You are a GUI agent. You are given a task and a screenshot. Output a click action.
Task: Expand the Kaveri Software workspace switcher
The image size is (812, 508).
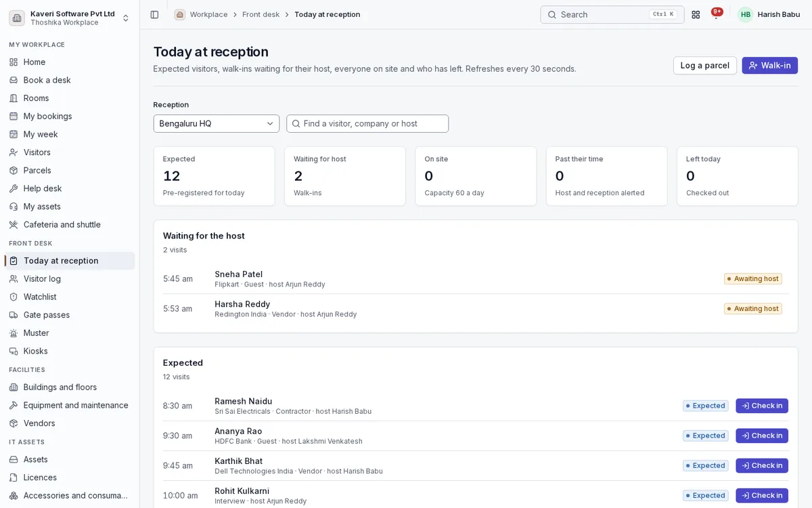(x=70, y=18)
